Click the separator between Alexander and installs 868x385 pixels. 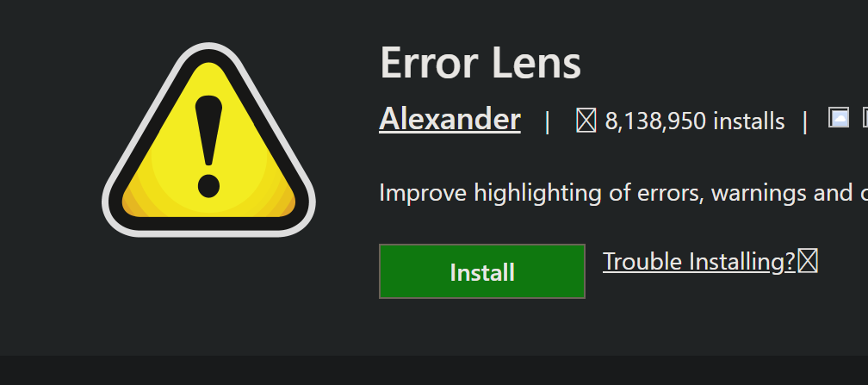tap(548, 121)
